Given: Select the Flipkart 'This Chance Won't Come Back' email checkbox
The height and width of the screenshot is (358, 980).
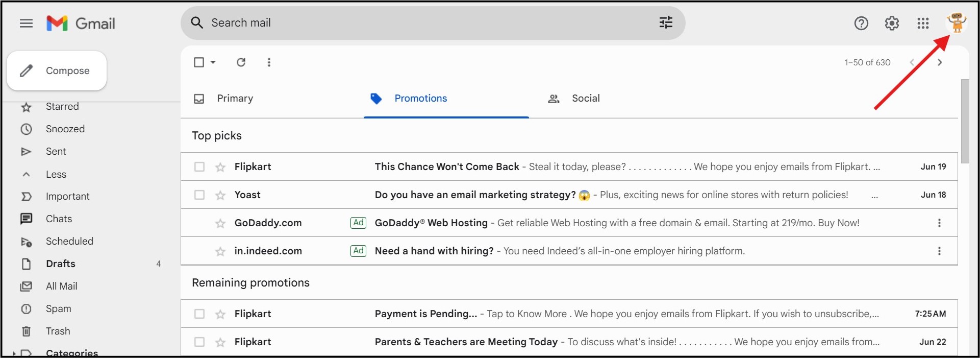Looking at the screenshot, I should (199, 167).
